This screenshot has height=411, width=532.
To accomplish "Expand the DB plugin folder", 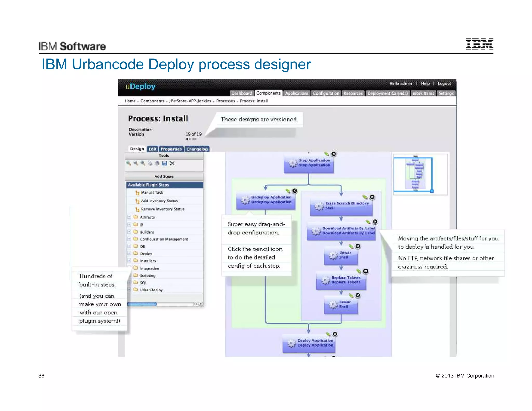I will (129, 246).
